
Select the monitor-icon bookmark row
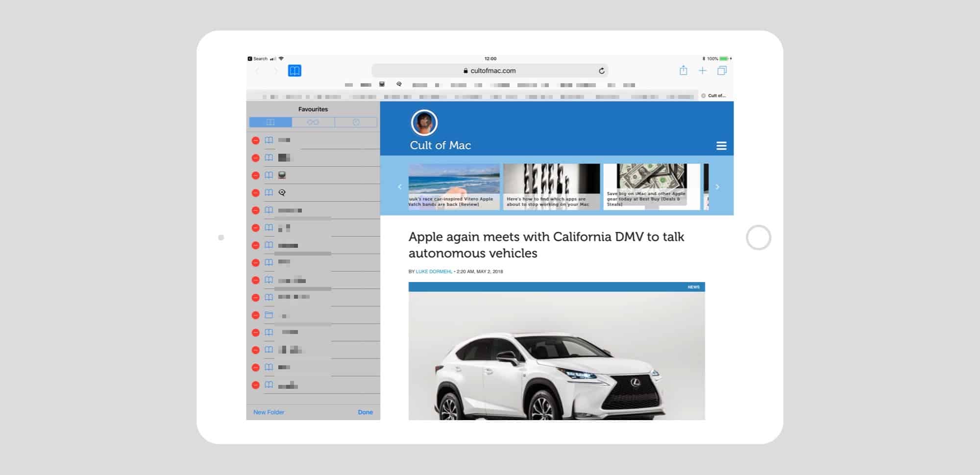(313, 175)
